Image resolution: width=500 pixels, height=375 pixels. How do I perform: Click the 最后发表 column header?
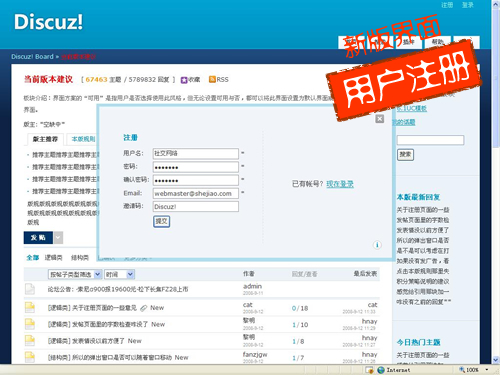click(x=365, y=274)
